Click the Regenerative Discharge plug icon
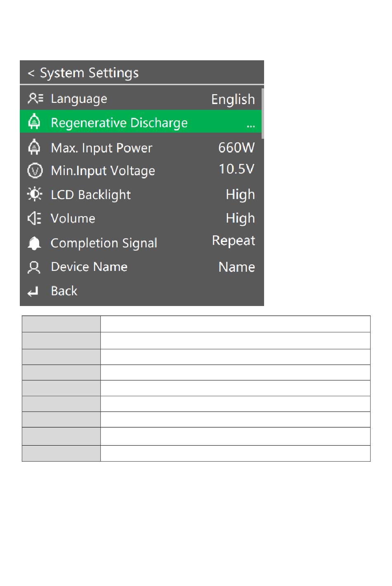The image size is (392, 586). pyautogui.click(x=34, y=122)
